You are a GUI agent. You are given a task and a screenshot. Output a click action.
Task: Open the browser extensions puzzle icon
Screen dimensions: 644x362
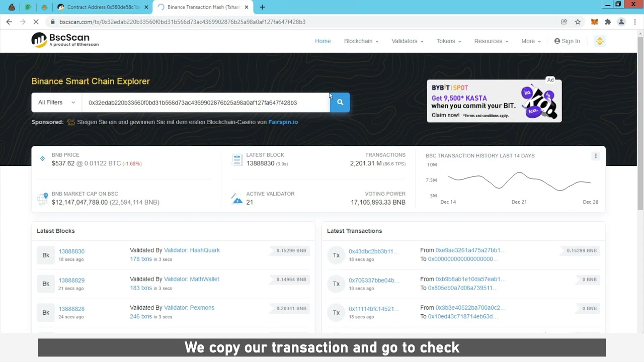click(x=608, y=22)
